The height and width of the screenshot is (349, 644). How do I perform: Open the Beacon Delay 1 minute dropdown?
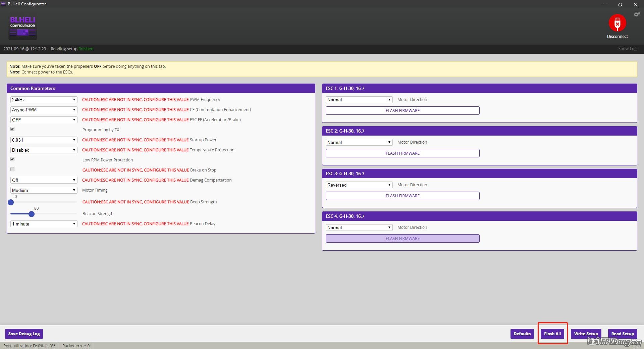click(44, 224)
